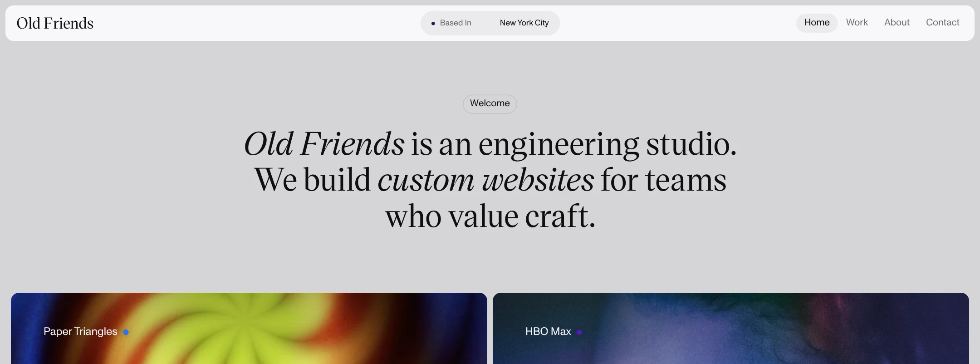Open the Paper Triangles project title
This screenshot has width=980, height=364.
pos(80,332)
